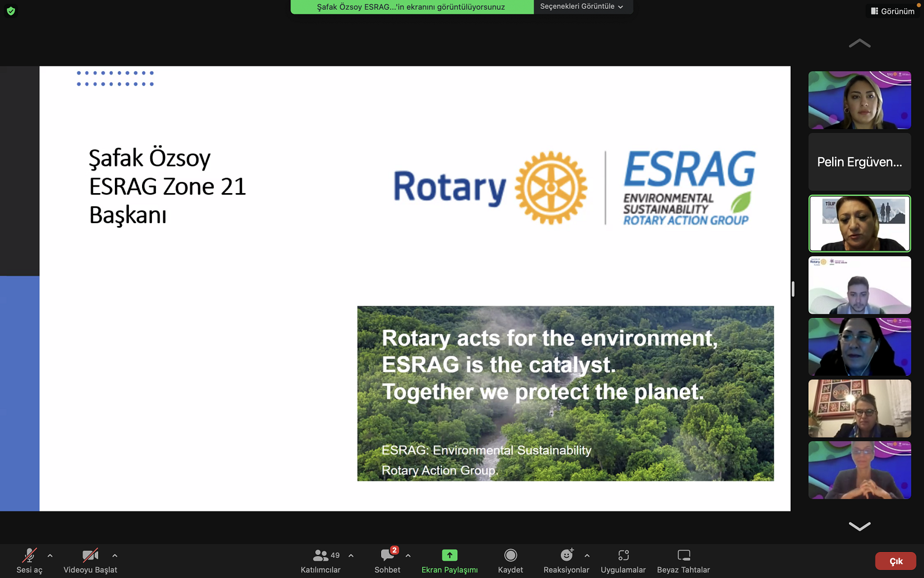Viewport: 924px width, 578px height.
Task: Show next participants with down chevron
Action: click(x=859, y=526)
